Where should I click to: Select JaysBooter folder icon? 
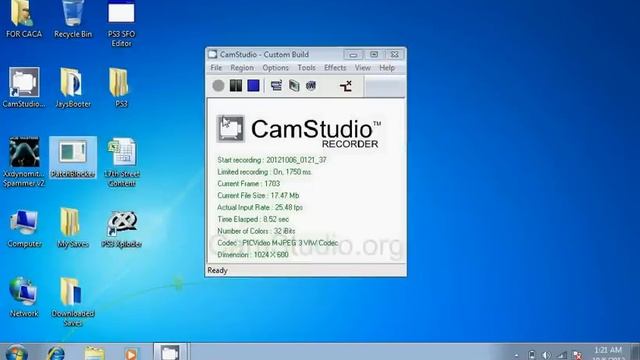click(73, 88)
